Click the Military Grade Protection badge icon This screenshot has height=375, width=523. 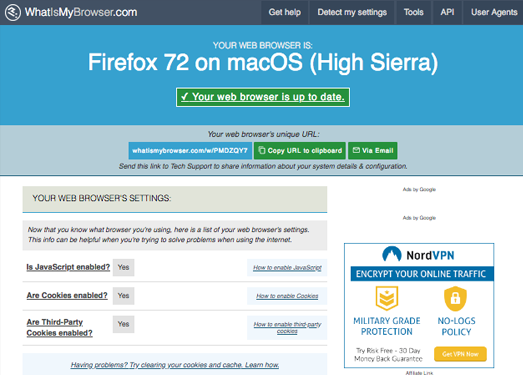[x=387, y=298]
